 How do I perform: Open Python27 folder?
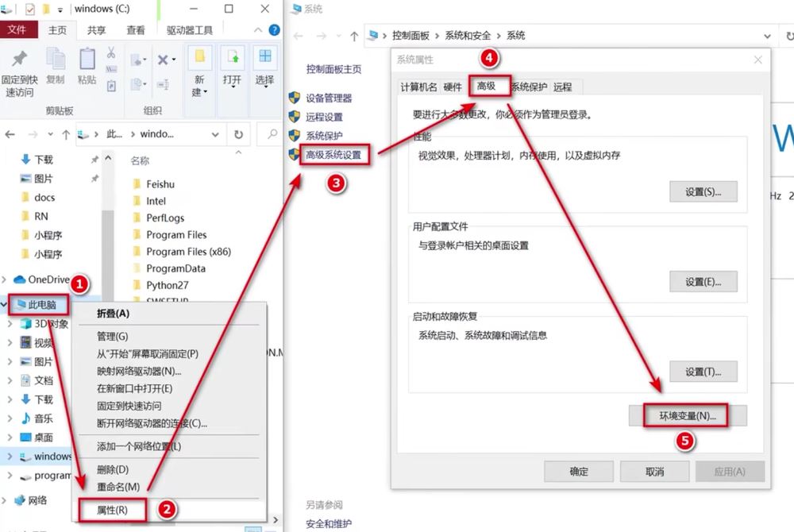[x=167, y=286]
